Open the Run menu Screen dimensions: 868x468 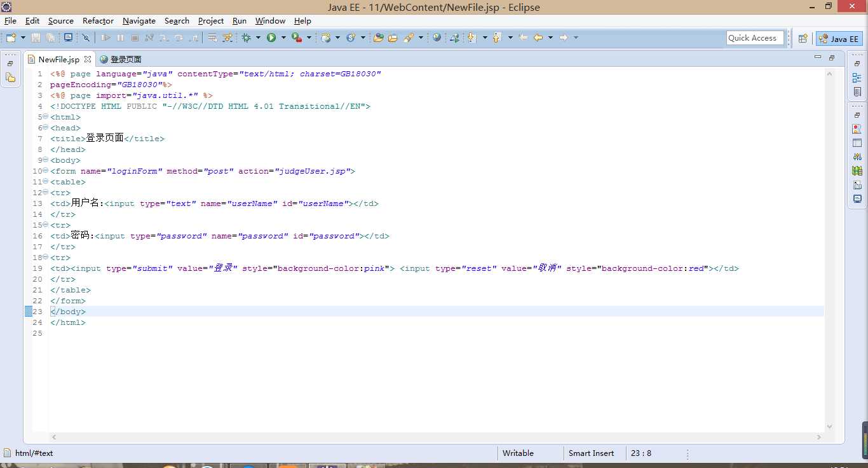coord(240,21)
